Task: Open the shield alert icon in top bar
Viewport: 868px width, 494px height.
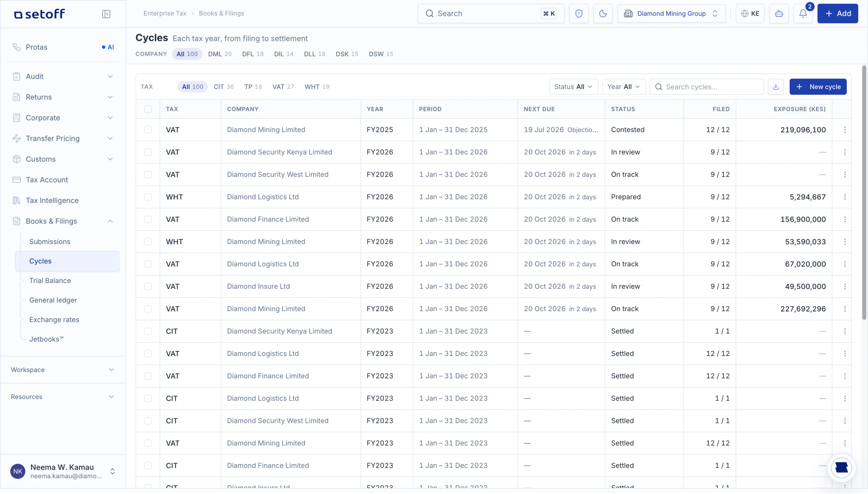Action: [x=579, y=13]
